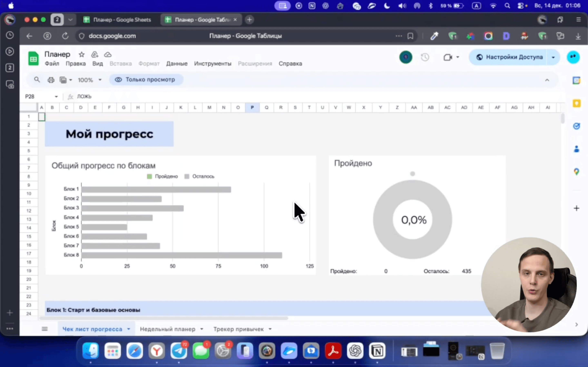Close the Планер - Google Таблицы tab
The image size is (588, 367).
(x=235, y=20)
